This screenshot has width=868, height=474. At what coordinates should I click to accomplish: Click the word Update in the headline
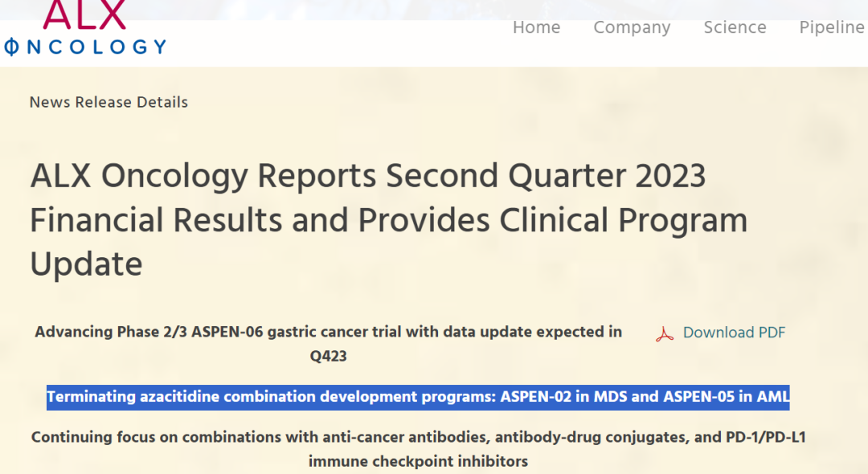pyautogui.click(x=85, y=264)
